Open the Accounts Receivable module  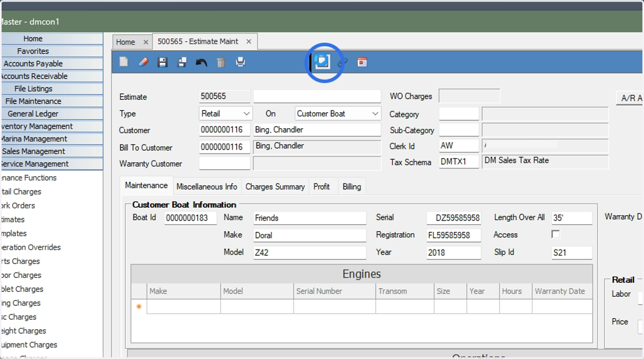52,76
